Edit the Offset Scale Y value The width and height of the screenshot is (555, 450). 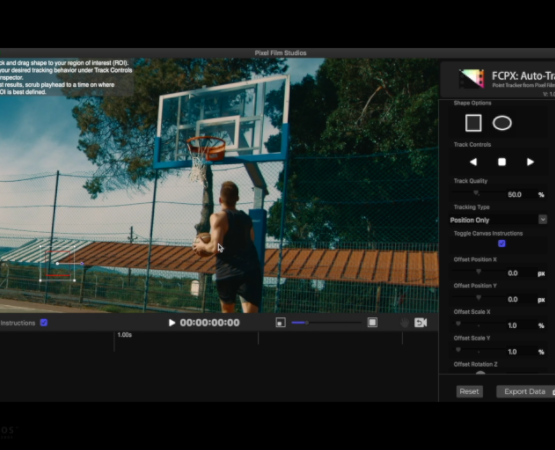click(x=512, y=352)
